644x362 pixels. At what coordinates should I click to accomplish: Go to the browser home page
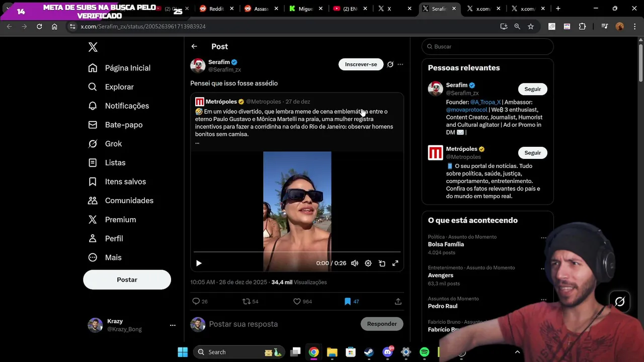click(x=54, y=26)
